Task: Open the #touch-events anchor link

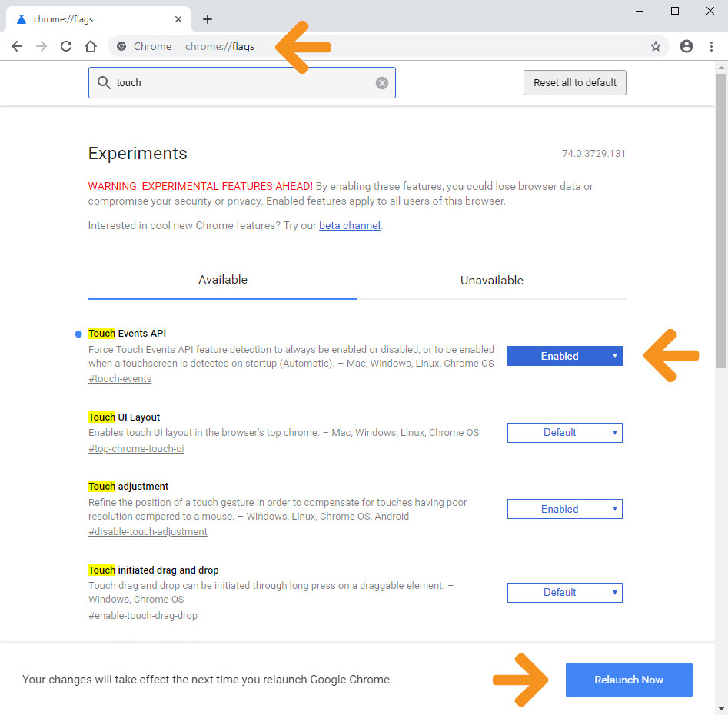Action: [120, 379]
